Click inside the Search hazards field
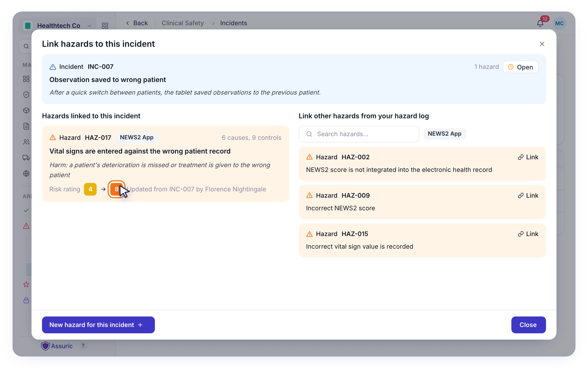The height and width of the screenshot is (368, 588). coord(359,134)
